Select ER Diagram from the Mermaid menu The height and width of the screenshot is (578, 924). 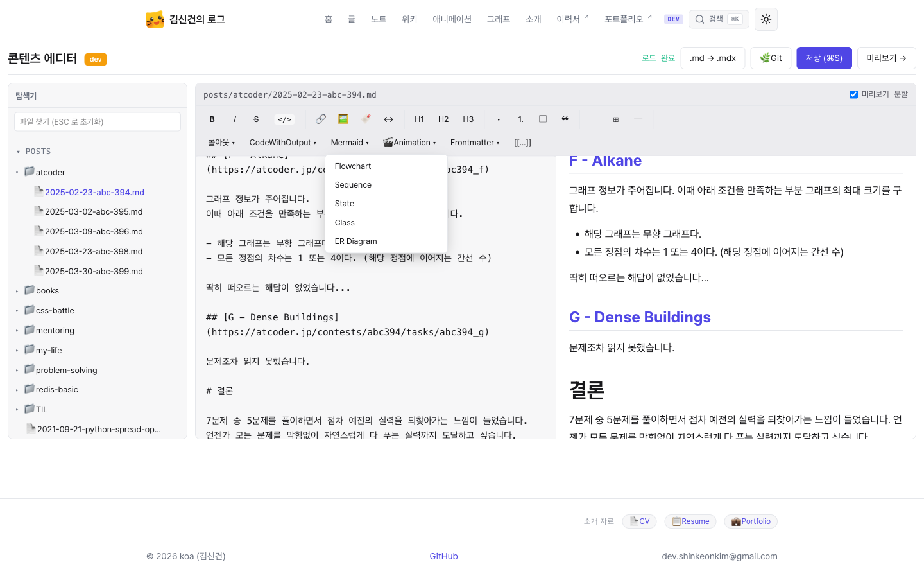click(x=386, y=241)
